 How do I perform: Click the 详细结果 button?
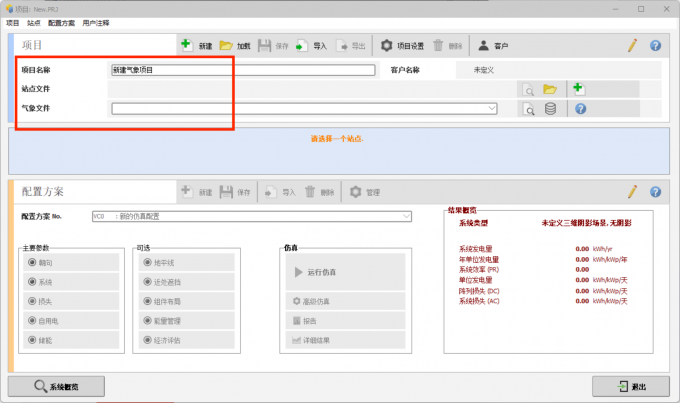click(x=346, y=340)
